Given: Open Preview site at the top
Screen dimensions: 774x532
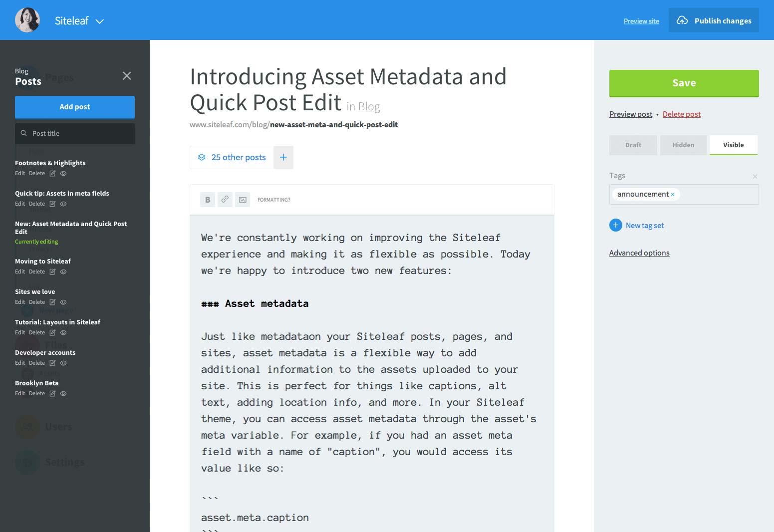Looking at the screenshot, I should pos(641,21).
